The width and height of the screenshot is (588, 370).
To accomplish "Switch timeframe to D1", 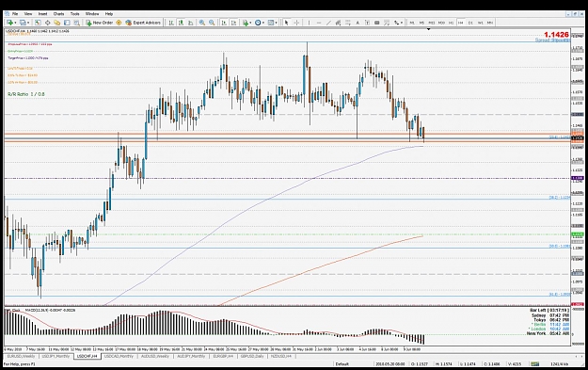I will [470, 23].
